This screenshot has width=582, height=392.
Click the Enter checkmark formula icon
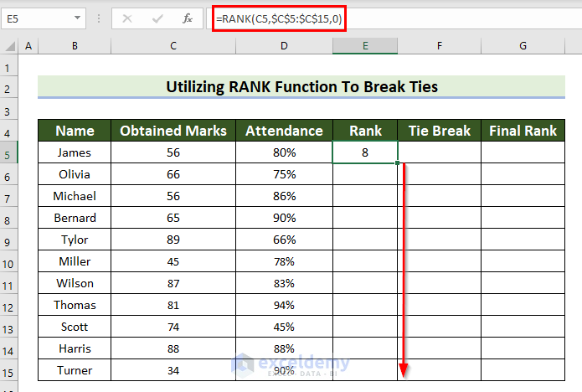pos(157,18)
